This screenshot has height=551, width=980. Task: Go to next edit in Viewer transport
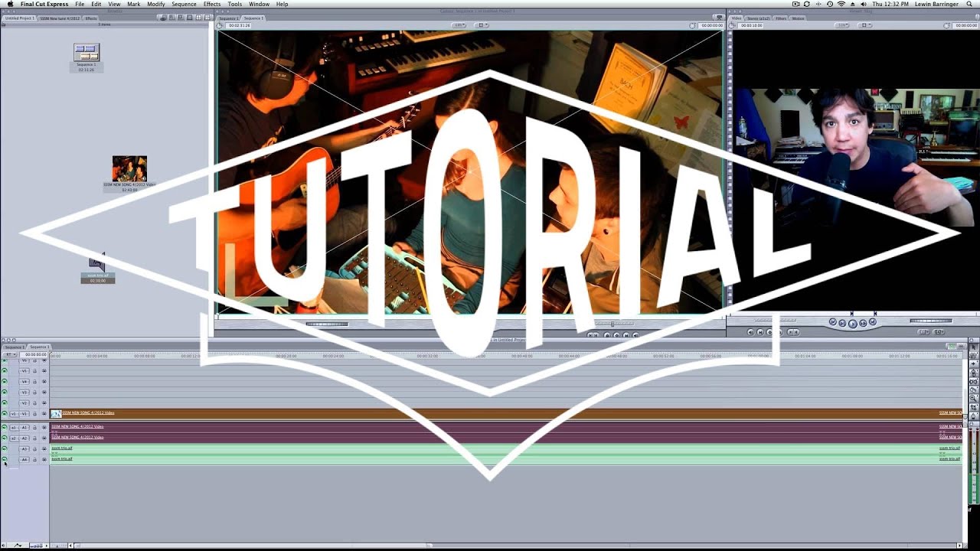[x=873, y=321]
